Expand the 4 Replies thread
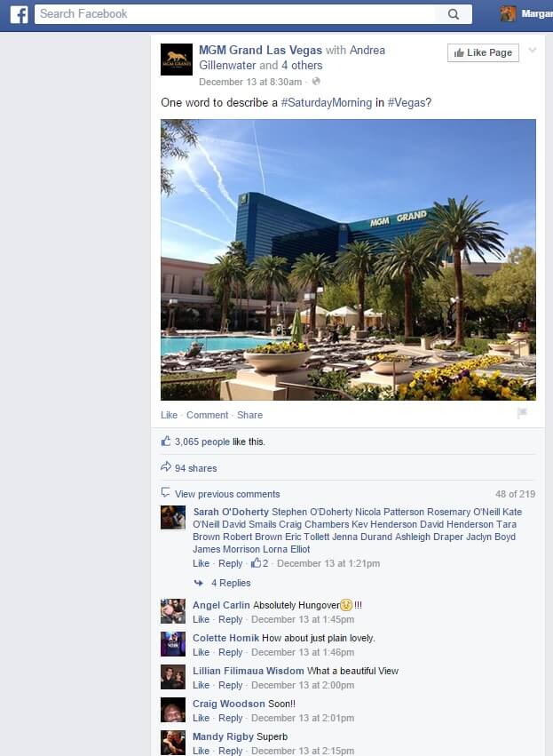 [x=231, y=583]
